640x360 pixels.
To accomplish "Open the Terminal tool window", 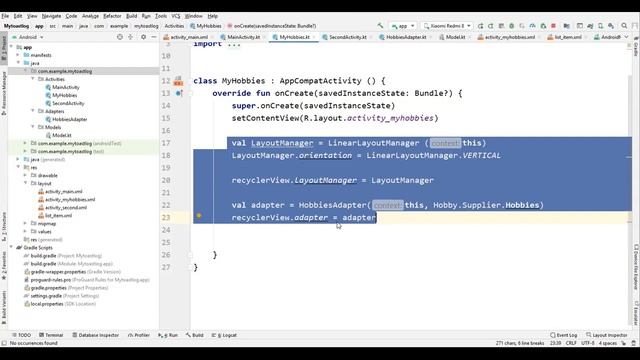I will [x=51, y=335].
